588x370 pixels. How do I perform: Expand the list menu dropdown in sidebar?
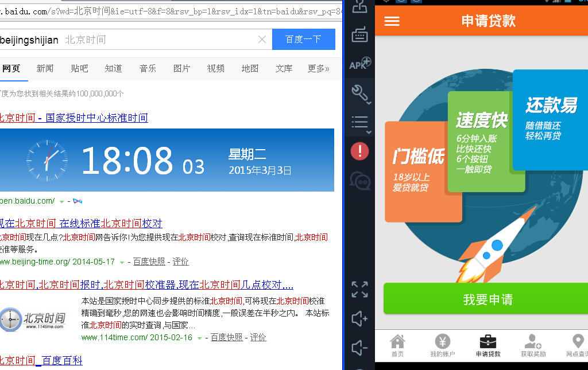click(x=361, y=124)
